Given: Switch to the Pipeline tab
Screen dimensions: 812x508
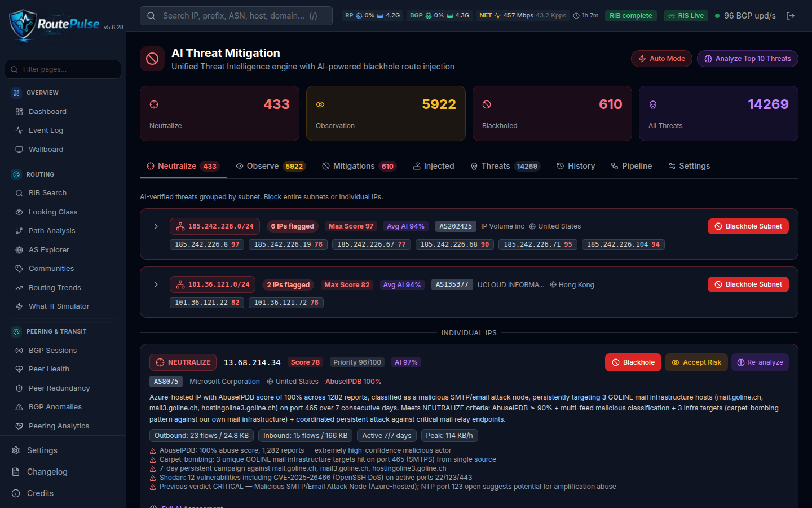Looking at the screenshot, I should point(631,166).
